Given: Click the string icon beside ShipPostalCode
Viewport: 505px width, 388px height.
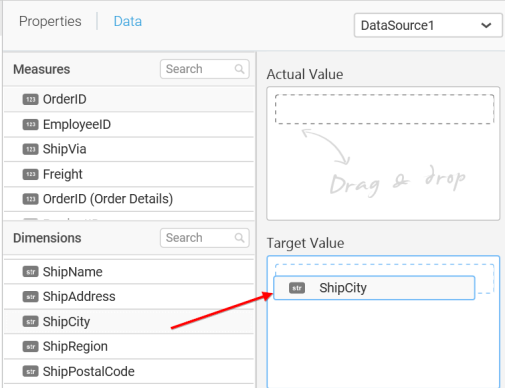Looking at the screenshot, I should point(30,371).
